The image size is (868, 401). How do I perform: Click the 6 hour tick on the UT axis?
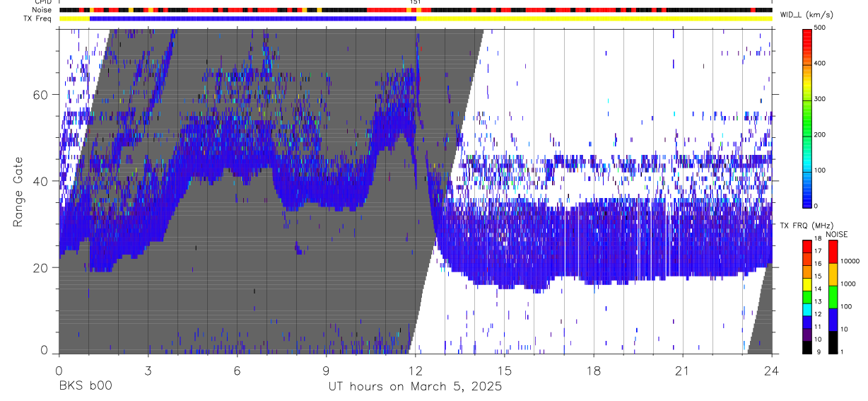pos(237,370)
